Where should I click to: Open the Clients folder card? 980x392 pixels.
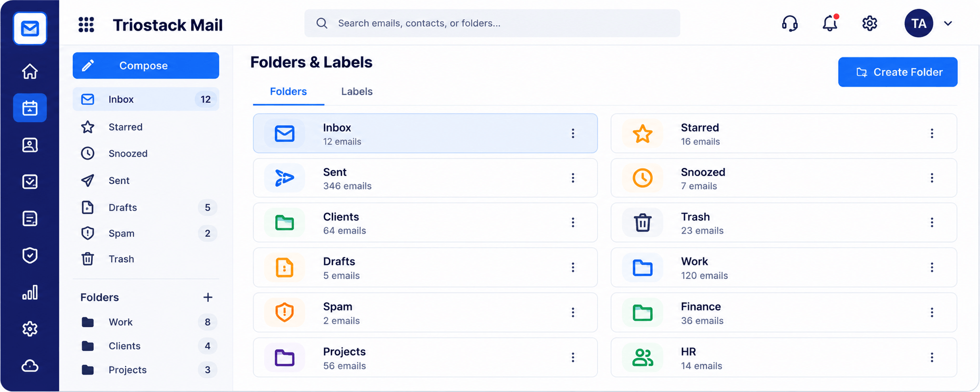click(x=425, y=222)
